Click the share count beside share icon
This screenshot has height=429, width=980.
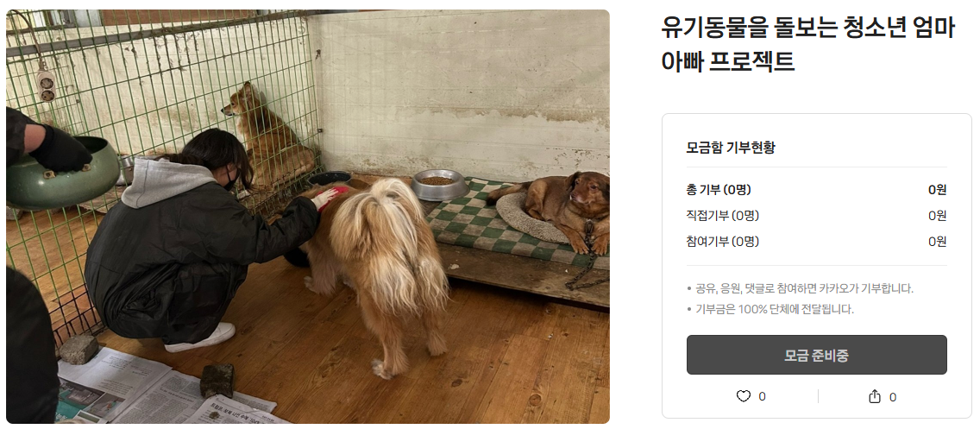click(893, 397)
